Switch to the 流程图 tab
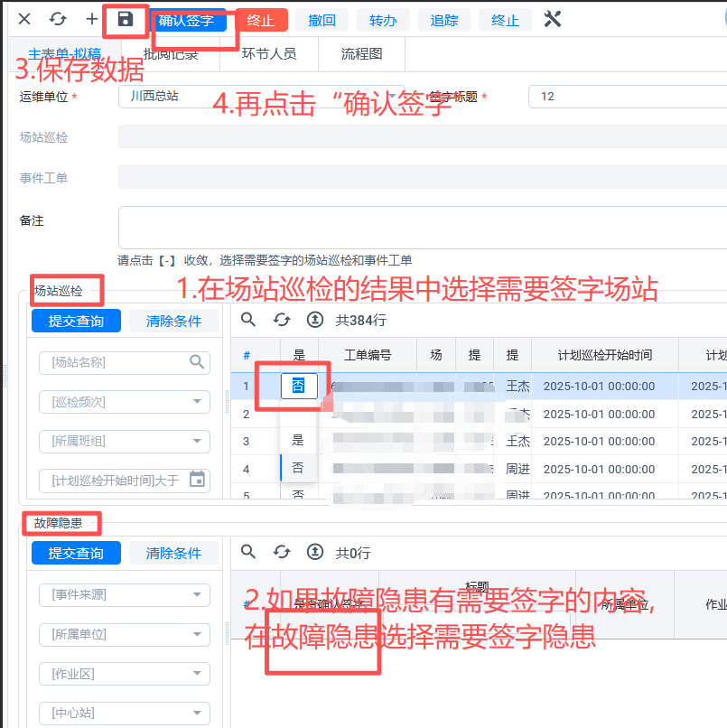 coord(361,54)
